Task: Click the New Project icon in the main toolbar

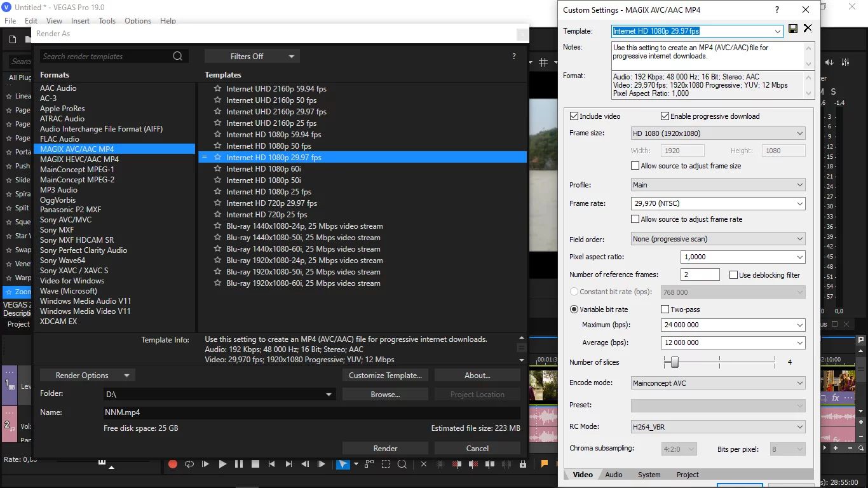Action: (x=13, y=40)
